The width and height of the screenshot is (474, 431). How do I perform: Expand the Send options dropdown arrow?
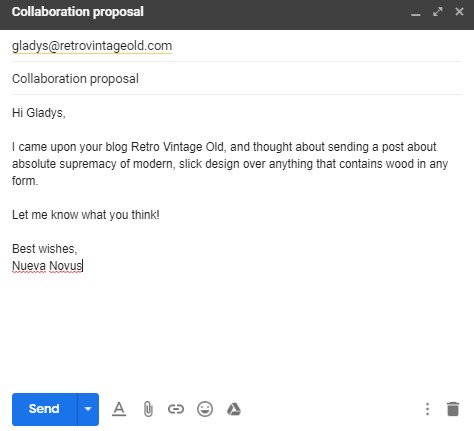(88, 409)
